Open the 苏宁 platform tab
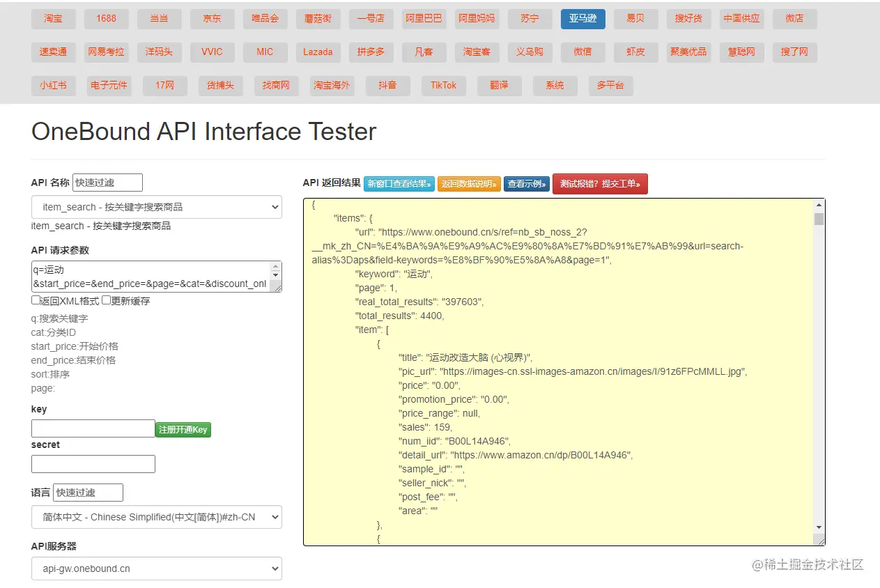This screenshot has height=588, width=880. pos(530,19)
